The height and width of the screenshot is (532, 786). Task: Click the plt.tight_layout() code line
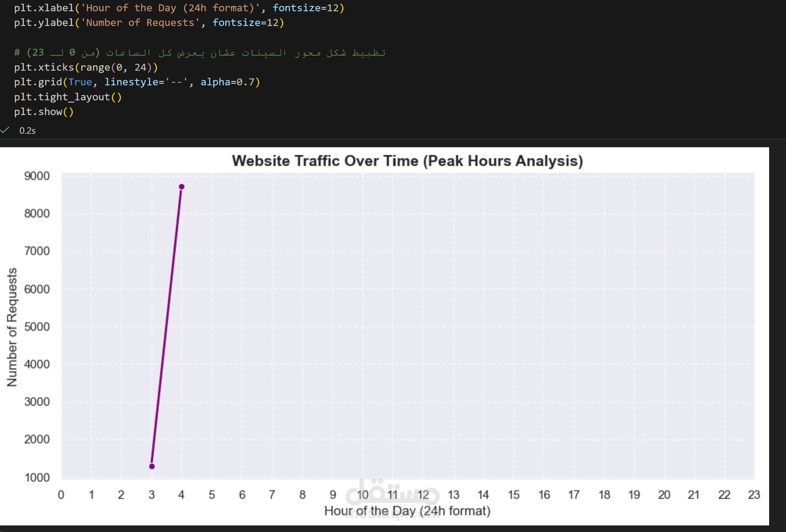coord(68,97)
